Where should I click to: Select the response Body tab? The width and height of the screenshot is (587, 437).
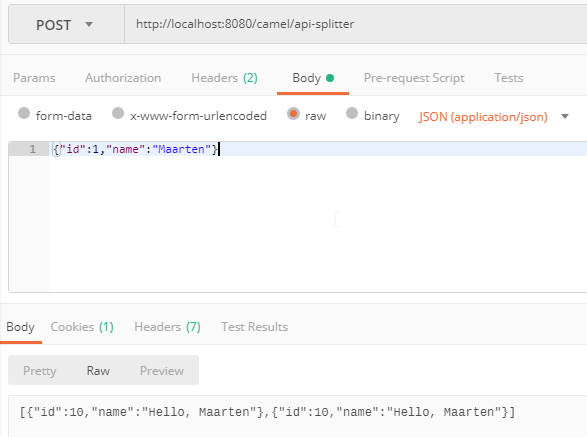[21, 327]
